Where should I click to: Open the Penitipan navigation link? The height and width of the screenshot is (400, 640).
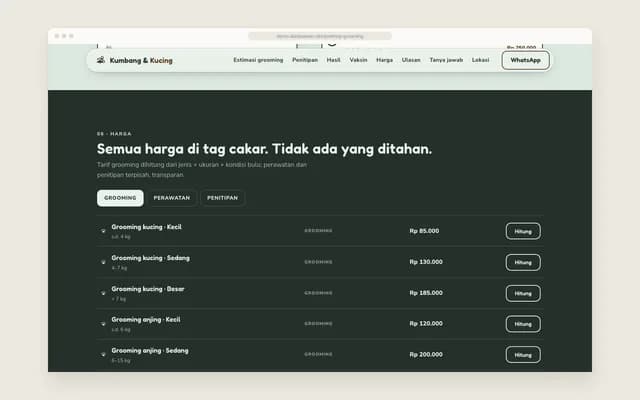tap(305, 60)
